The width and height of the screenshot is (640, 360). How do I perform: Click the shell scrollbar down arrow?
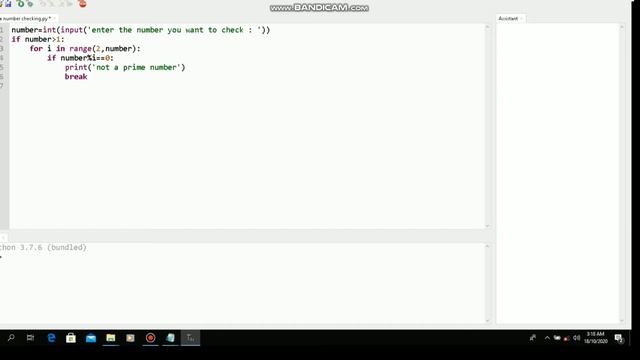pyautogui.click(x=487, y=320)
